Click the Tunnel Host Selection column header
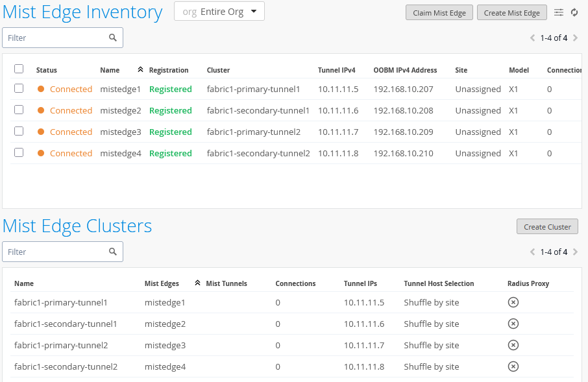The height and width of the screenshot is (382, 588). (439, 283)
